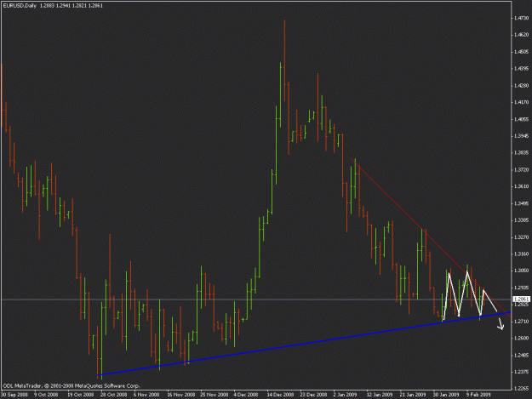
Task: Click the '1.3270' price axis label
Action: 521,237
